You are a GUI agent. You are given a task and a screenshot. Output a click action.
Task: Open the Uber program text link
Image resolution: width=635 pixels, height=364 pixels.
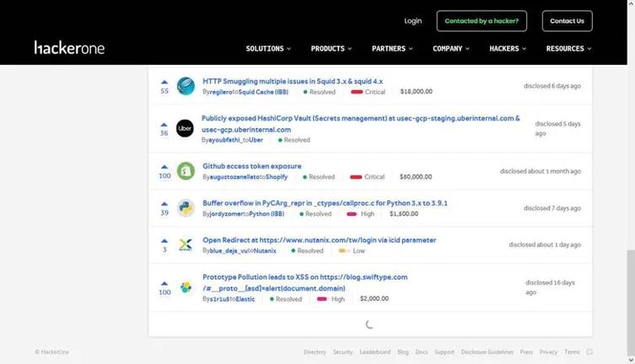click(256, 140)
